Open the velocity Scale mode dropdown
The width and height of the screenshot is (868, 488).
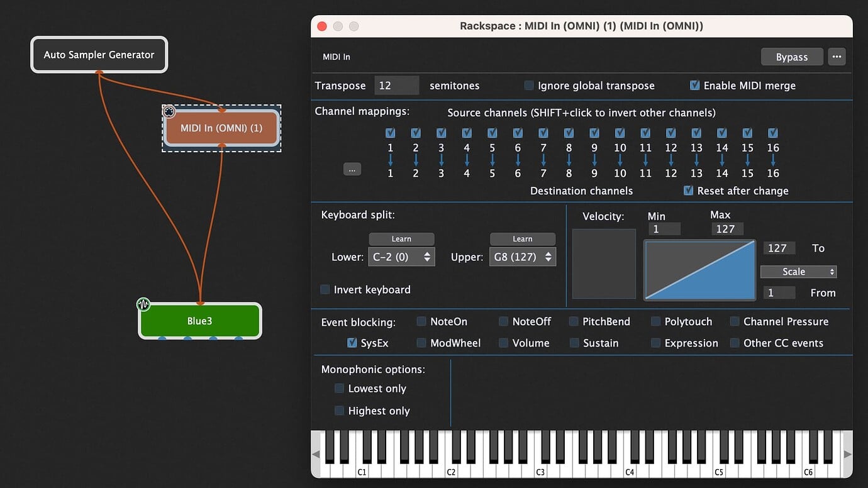click(x=798, y=272)
